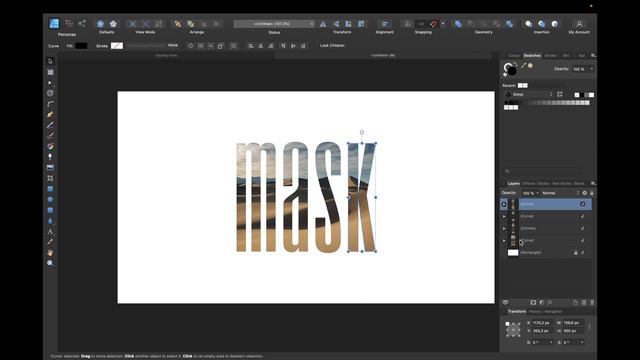Image resolution: width=640 pixels, height=360 pixels.
Task: Delete layer with Layers panel trash icon
Action: coord(592,302)
